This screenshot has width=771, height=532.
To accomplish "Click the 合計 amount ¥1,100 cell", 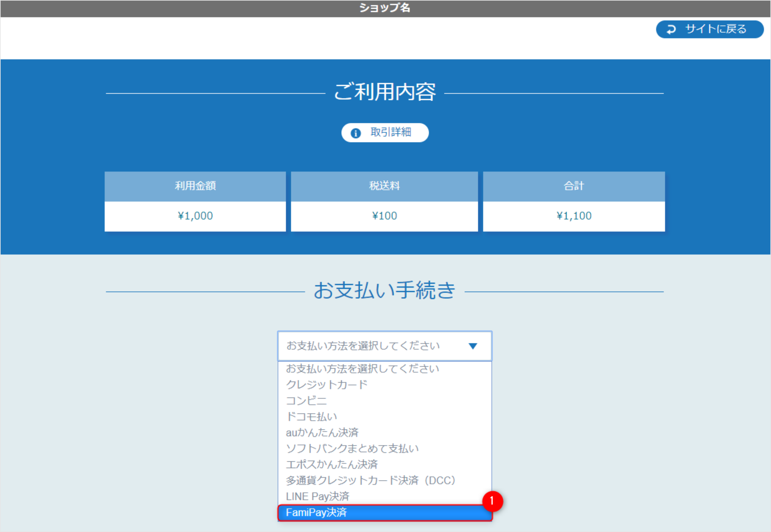I will pos(573,216).
